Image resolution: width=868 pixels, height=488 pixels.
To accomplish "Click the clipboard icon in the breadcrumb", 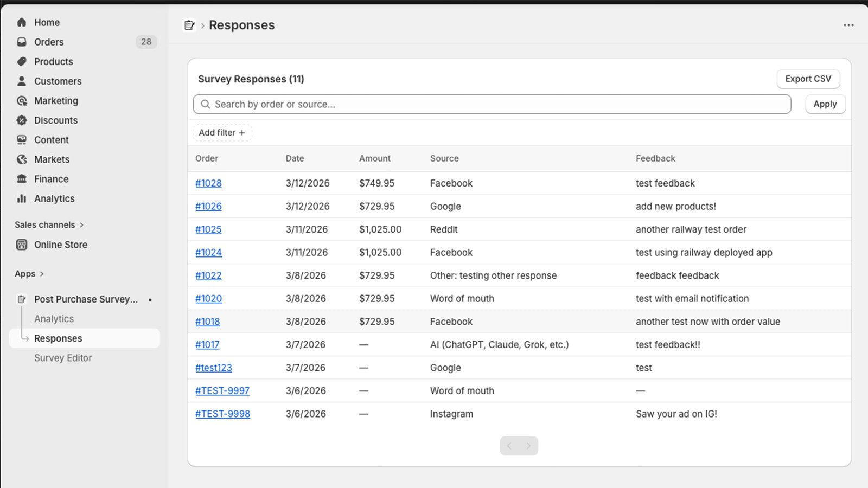I will [x=189, y=25].
